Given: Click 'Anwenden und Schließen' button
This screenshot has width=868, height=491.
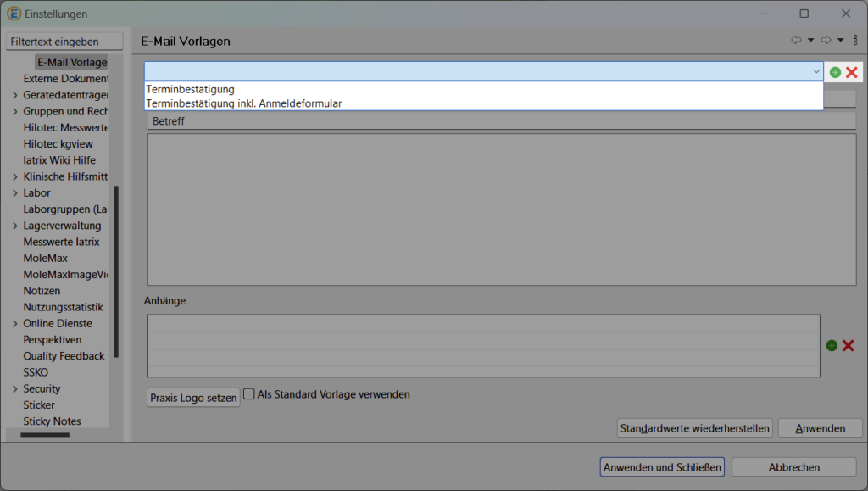Looking at the screenshot, I should coord(662,467).
